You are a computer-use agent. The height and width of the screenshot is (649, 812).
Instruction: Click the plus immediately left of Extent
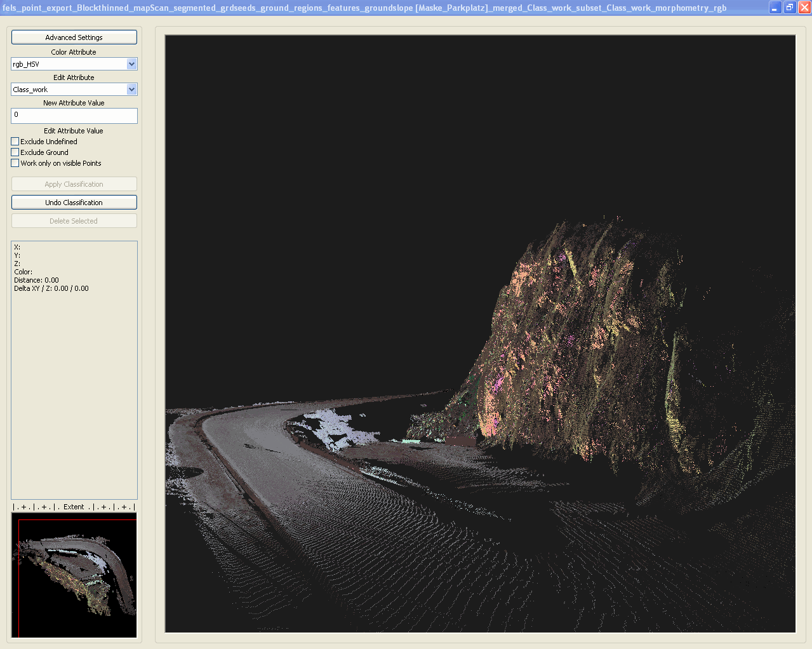tap(44, 507)
